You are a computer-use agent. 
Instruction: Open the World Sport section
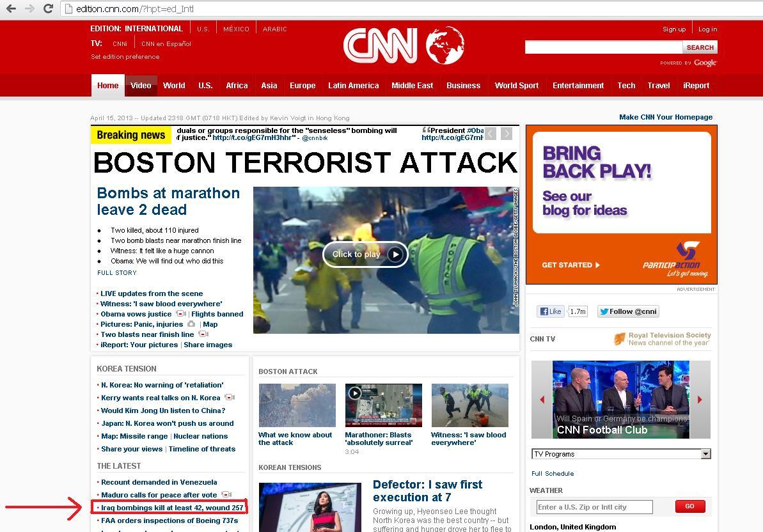point(517,86)
